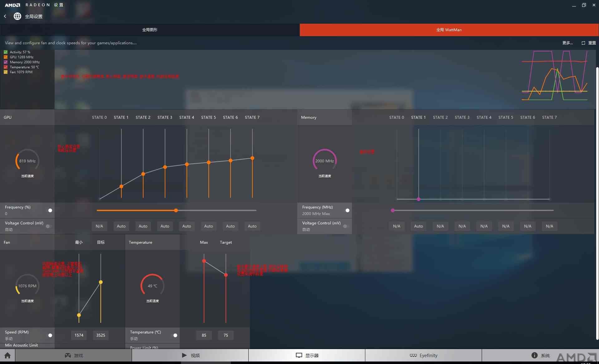Click Min Acoustic Limit label
Viewport: 599px width, 364px height.
pyautogui.click(x=21, y=345)
